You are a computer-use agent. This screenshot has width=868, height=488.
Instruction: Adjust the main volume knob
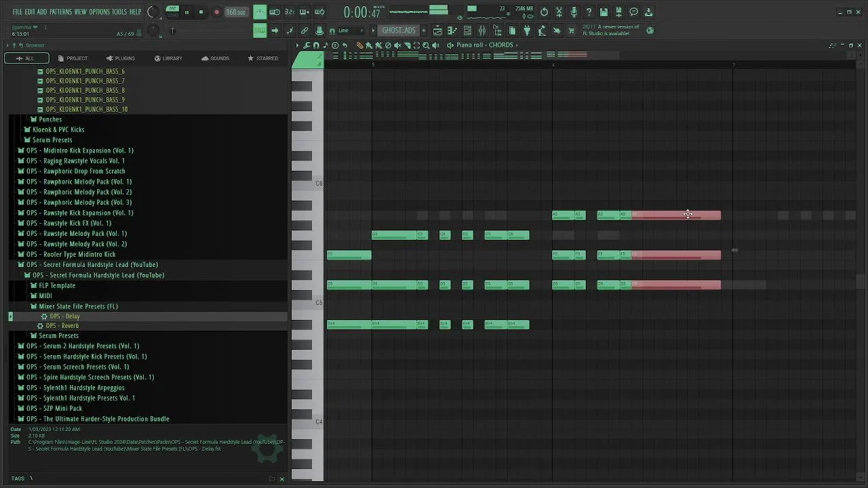[x=153, y=12]
